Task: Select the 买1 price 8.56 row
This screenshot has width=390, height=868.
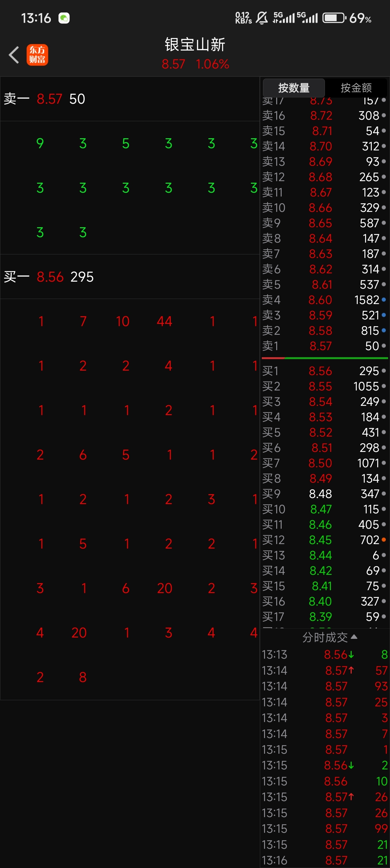Action: coord(325,371)
